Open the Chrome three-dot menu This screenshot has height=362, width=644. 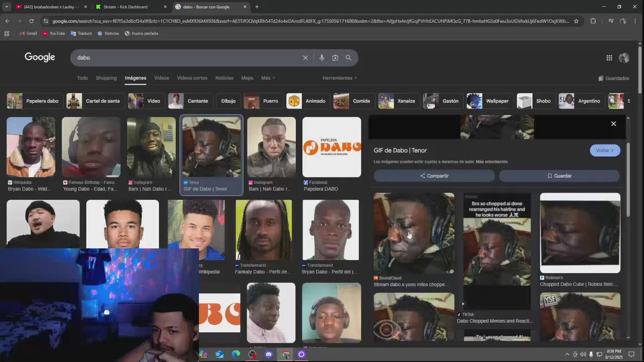636,21
